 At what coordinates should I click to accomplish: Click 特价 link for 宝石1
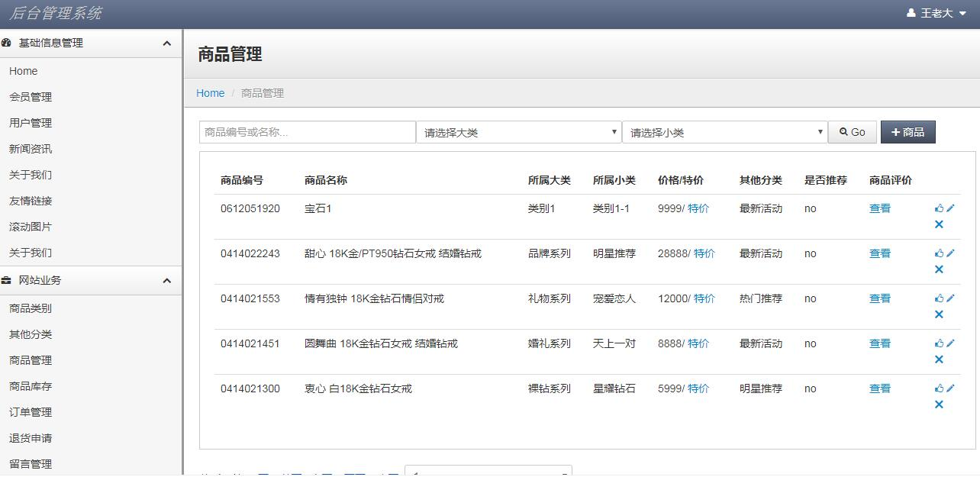coord(698,208)
